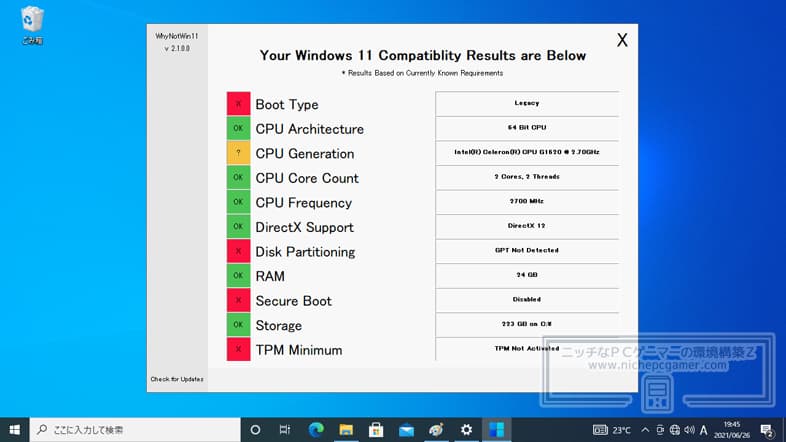Click the Boot Type label
The image size is (786, 442).
pyautogui.click(x=287, y=104)
